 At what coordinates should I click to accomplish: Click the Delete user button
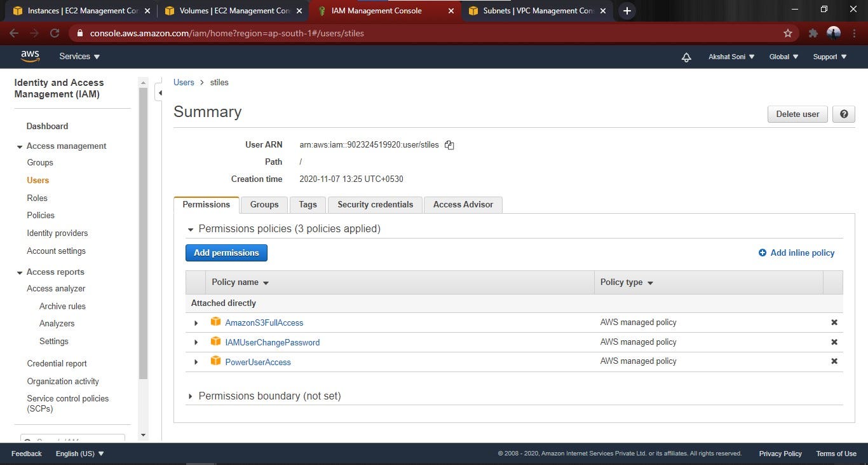tap(797, 114)
